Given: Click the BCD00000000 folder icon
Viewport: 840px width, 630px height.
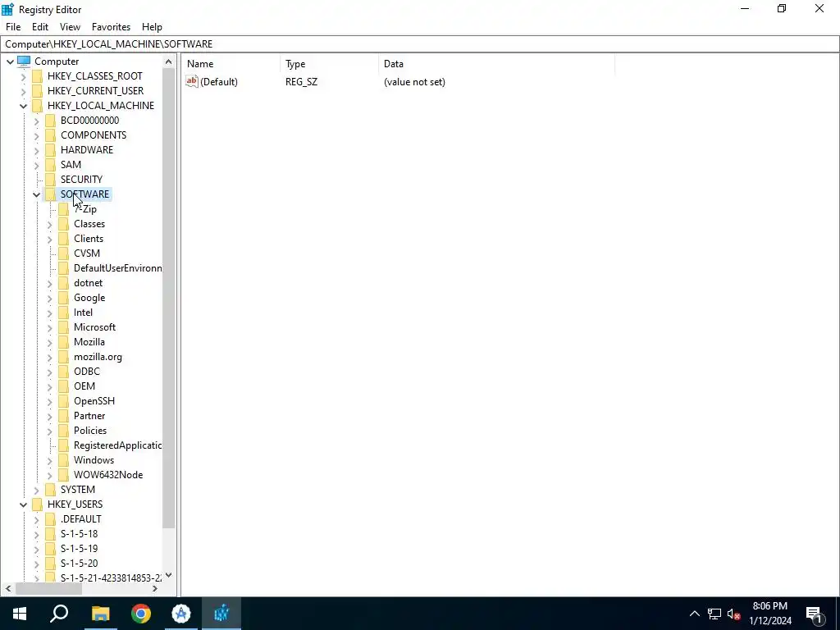Looking at the screenshot, I should point(50,120).
